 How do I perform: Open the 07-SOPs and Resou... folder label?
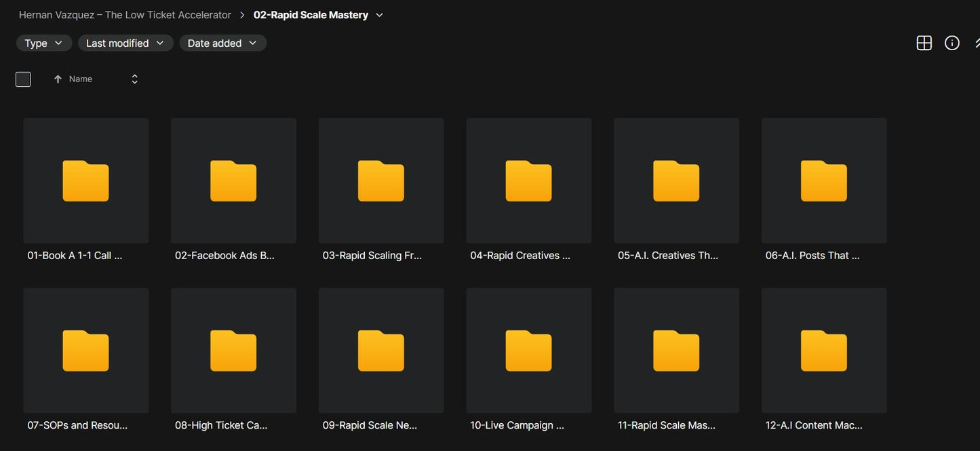pyautogui.click(x=77, y=425)
